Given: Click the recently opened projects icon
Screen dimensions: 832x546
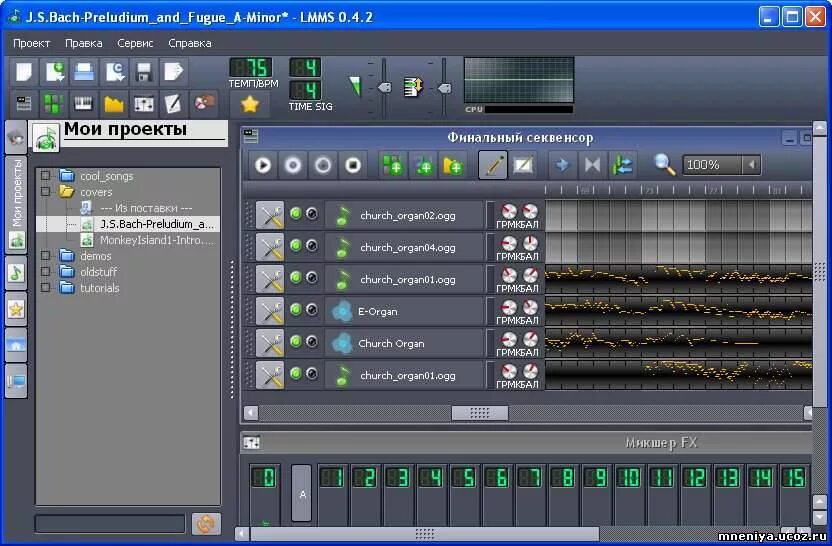Looking at the screenshot, I should (x=114, y=72).
